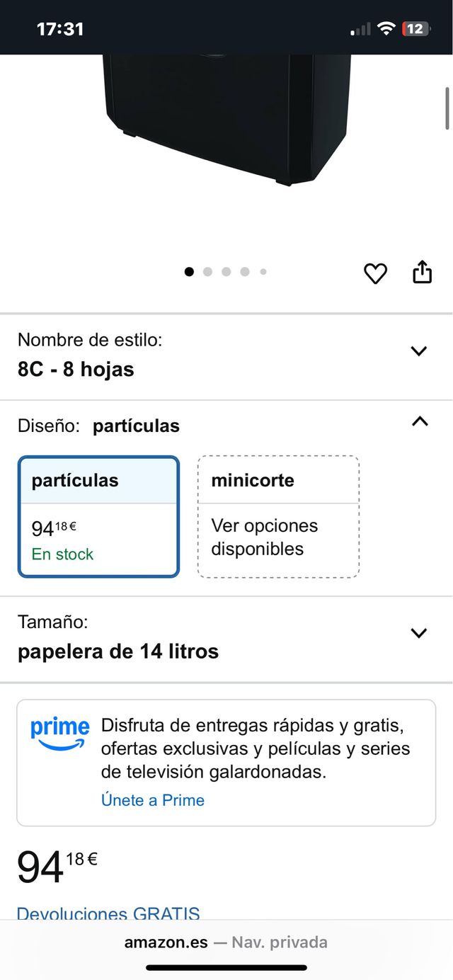Expand the Nombre de estilo dropdown
Viewport: 453px width, 980px height.
coord(419,351)
